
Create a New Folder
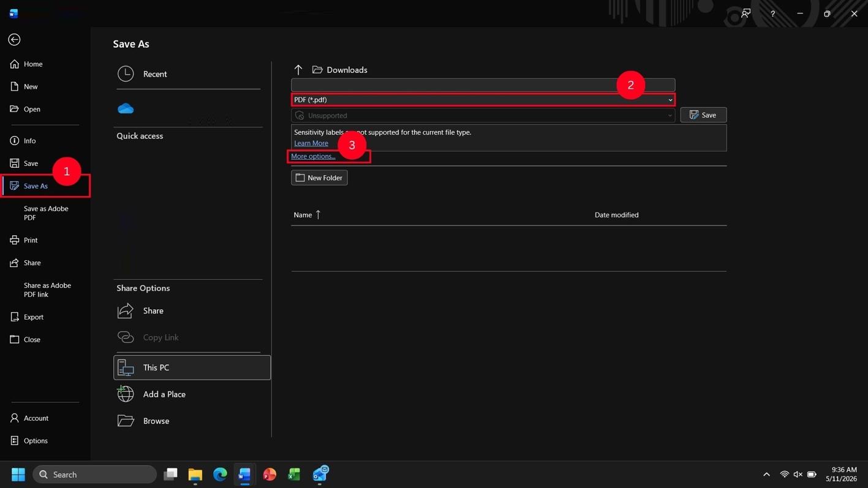tap(319, 178)
